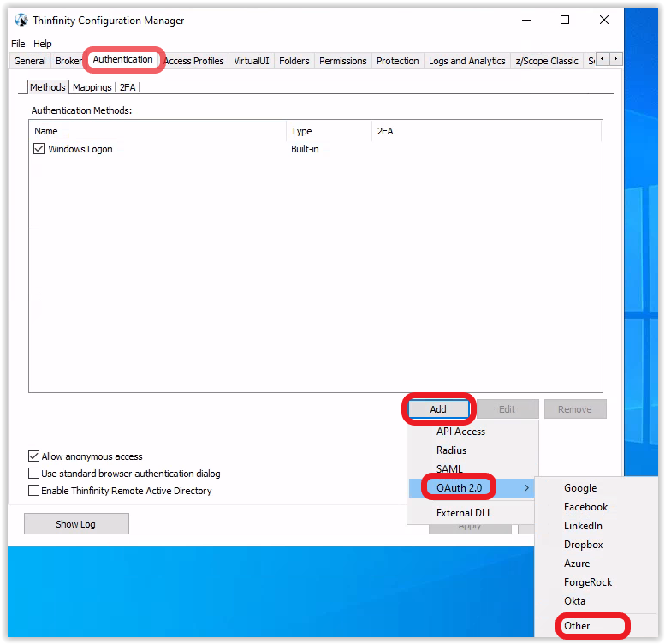Open the VirtualUI tab

pyautogui.click(x=252, y=61)
